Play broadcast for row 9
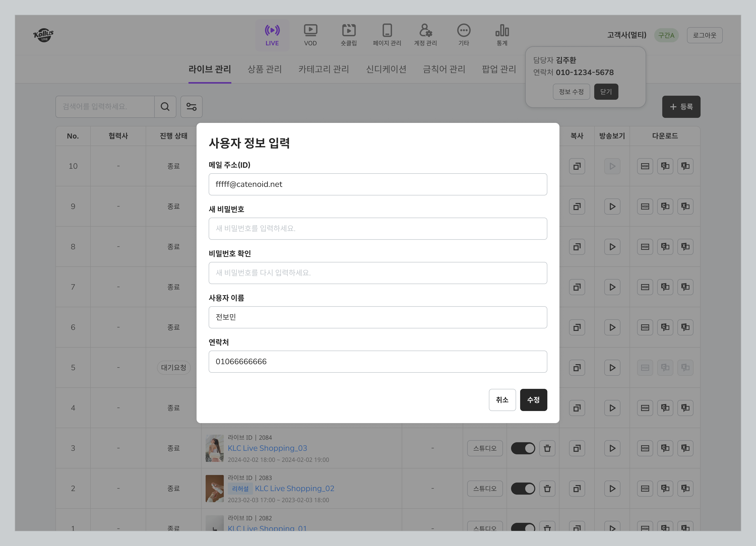This screenshot has height=546, width=756. [612, 207]
